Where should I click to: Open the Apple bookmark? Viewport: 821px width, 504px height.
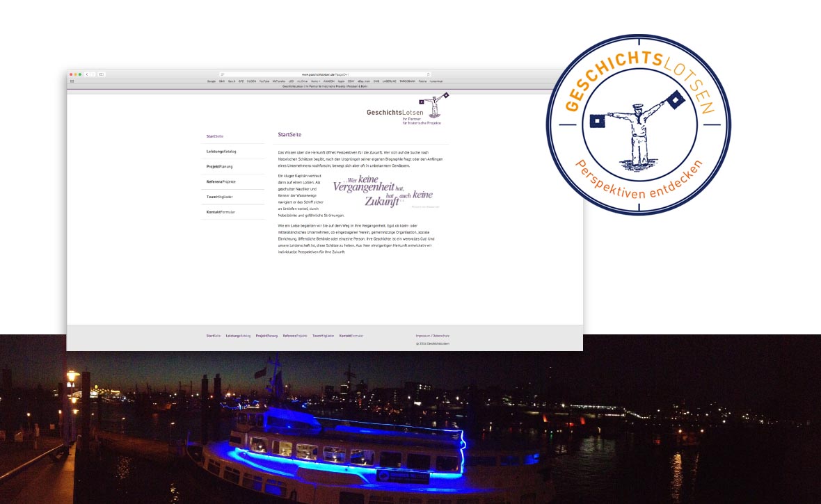(341, 81)
